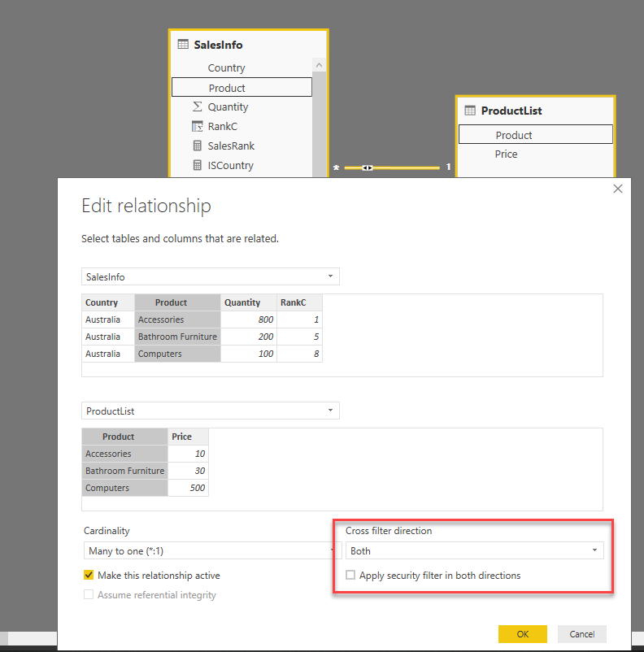Select Product column header in SalesInfo preview
Screen dimensions: 644x652
point(177,302)
